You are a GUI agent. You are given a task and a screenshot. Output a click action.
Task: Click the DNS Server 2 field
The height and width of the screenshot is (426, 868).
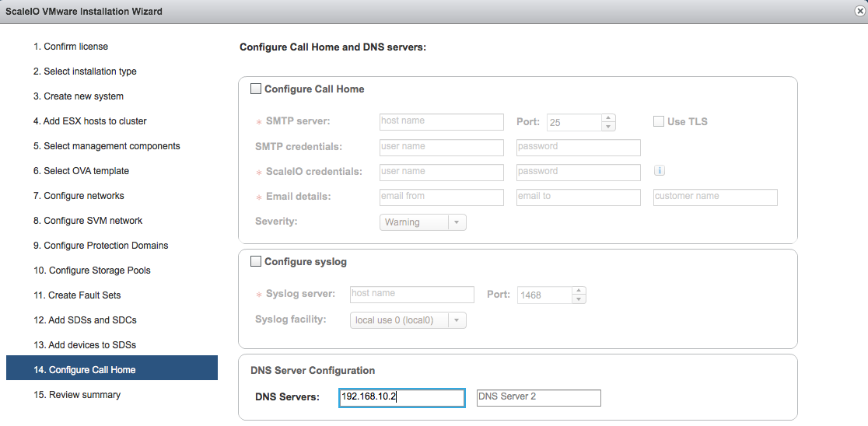pos(538,397)
